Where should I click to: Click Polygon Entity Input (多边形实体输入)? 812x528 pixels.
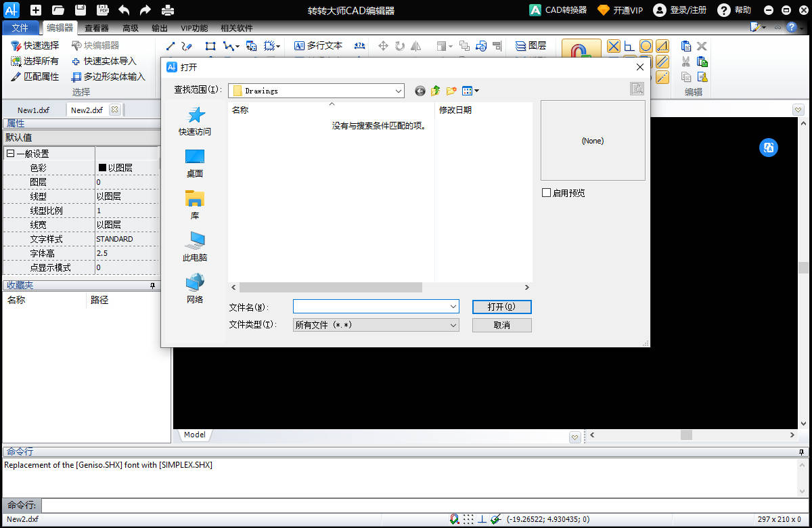click(x=109, y=76)
